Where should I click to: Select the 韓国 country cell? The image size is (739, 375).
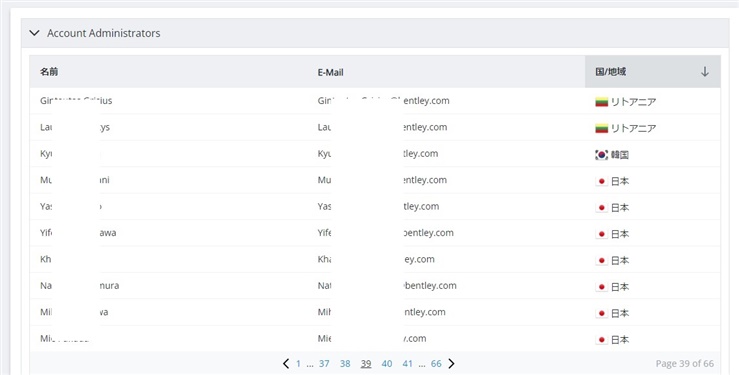tap(652, 154)
